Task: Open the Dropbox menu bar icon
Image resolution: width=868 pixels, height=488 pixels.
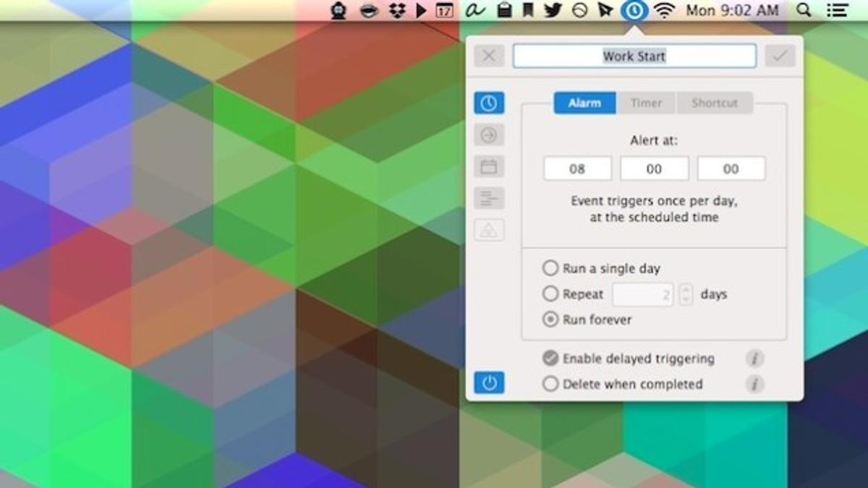Action: point(396,10)
